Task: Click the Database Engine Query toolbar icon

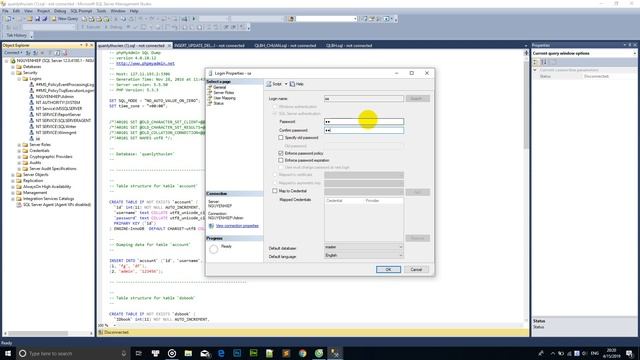Action: (84, 19)
